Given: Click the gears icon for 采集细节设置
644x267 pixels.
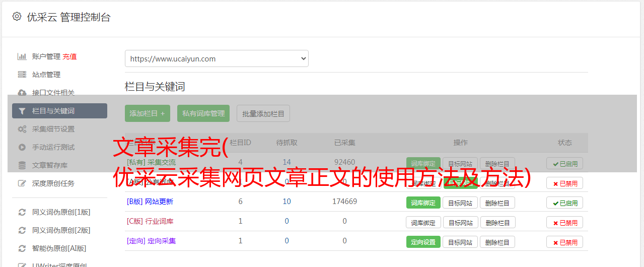Looking at the screenshot, I should 22,129.
